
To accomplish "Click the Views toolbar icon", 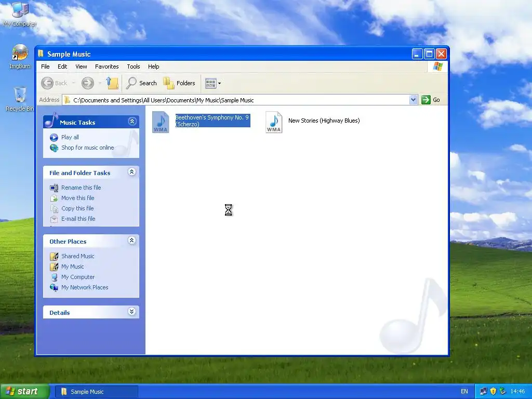I will [211, 83].
